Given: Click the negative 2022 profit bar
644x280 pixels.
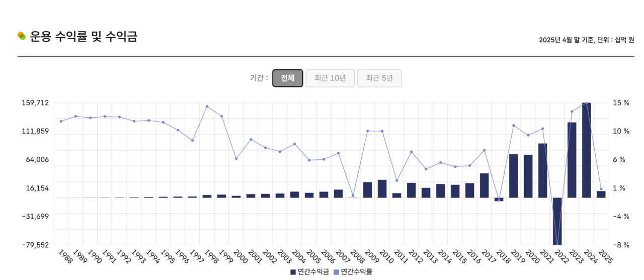Looking at the screenshot, I should click(557, 221).
